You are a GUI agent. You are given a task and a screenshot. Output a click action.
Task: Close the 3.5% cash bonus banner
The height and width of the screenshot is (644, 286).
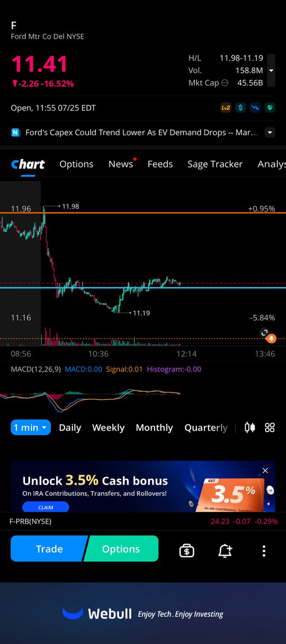(265, 471)
